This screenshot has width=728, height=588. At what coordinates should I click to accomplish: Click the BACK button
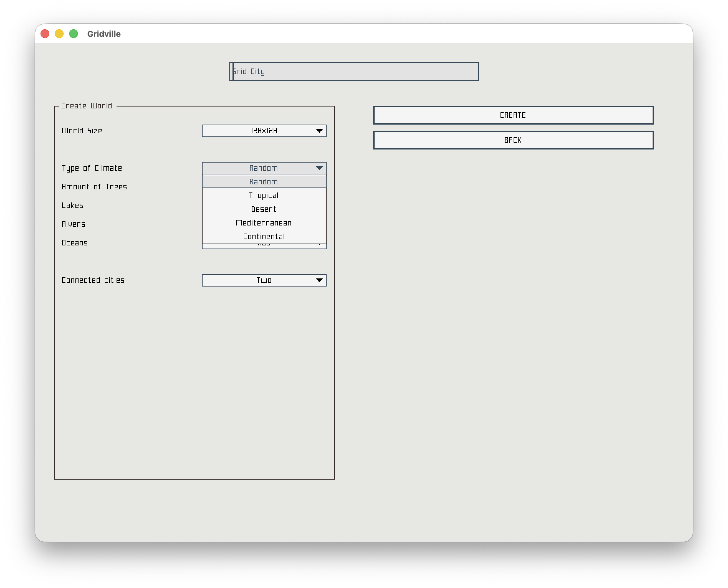pyautogui.click(x=513, y=140)
